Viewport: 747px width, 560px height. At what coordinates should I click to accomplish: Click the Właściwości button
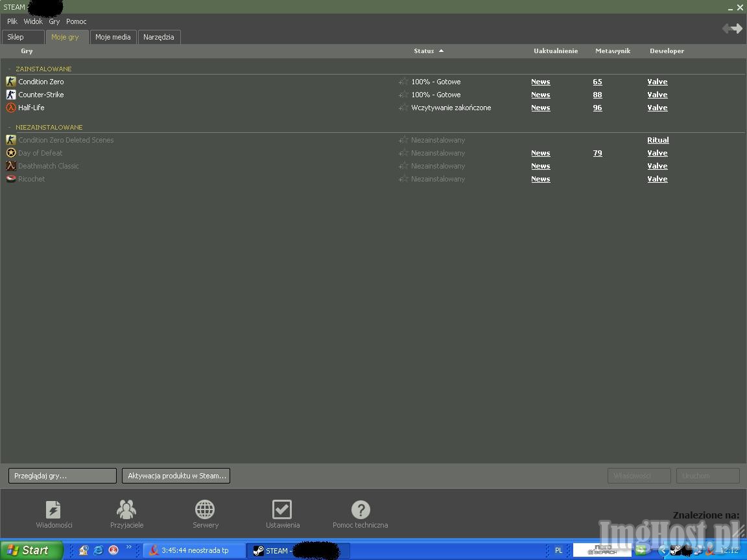tap(639, 476)
